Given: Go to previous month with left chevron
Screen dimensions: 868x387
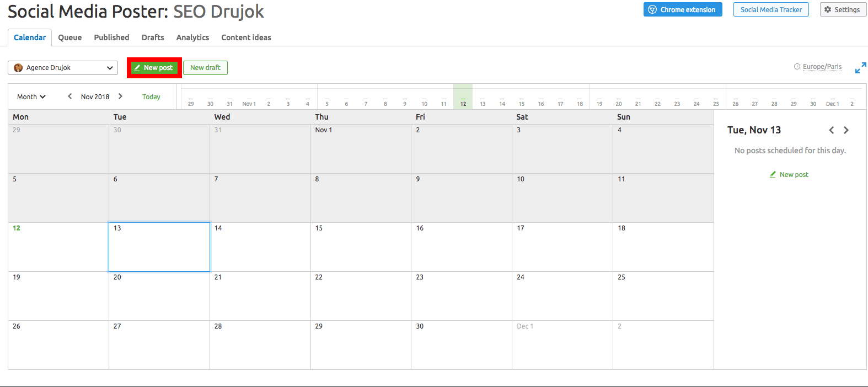Looking at the screenshot, I should click(70, 96).
